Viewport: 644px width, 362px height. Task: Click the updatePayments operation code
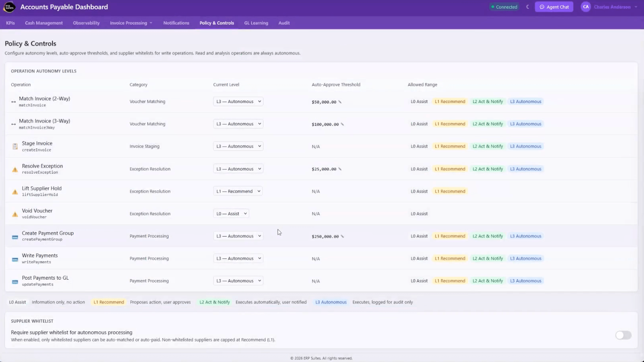click(x=37, y=284)
